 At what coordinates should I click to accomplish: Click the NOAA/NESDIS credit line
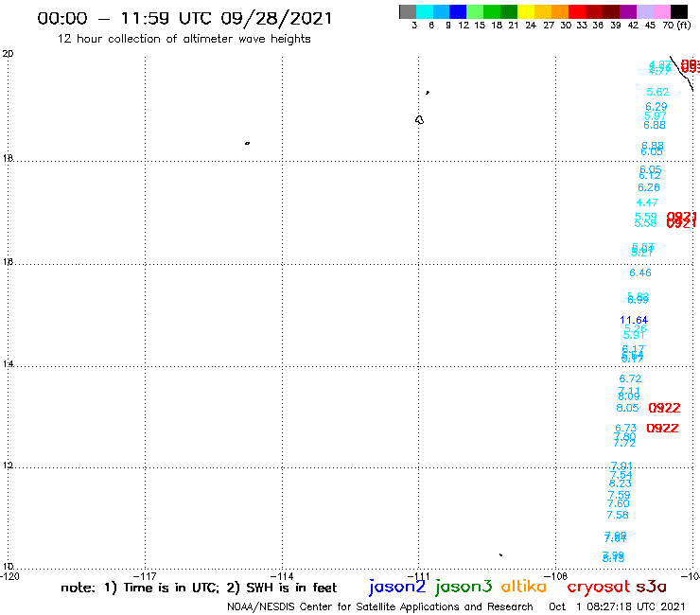click(380, 606)
